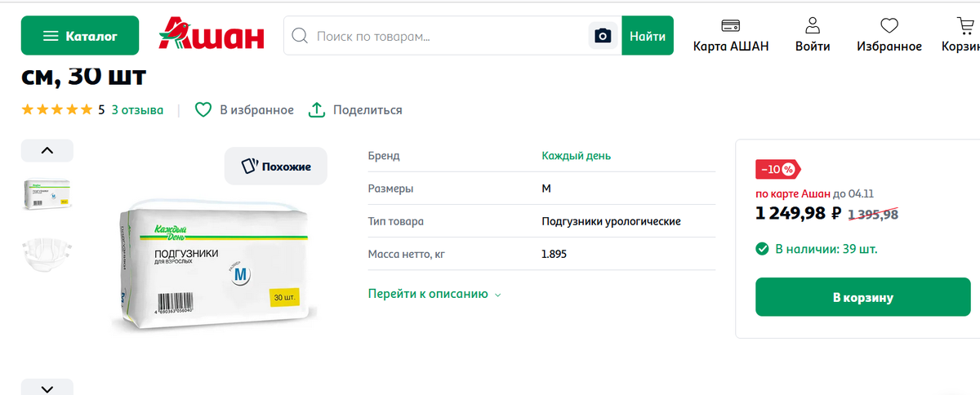The image size is (980, 395).
Task: Click the five-star product rating
Action: coord(56,109)
